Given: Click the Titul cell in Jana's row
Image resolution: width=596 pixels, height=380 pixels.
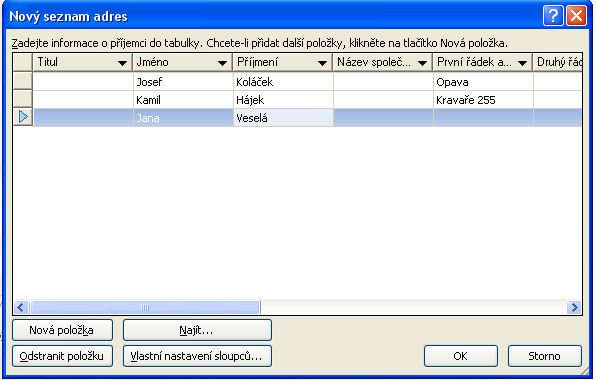Looking at the screenshot, I should 83,118.
